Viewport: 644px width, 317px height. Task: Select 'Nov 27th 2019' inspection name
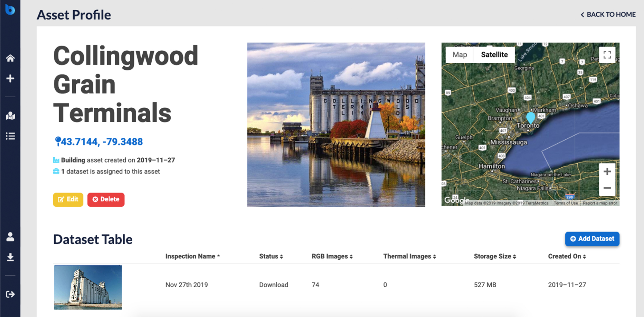pos(187,285)
